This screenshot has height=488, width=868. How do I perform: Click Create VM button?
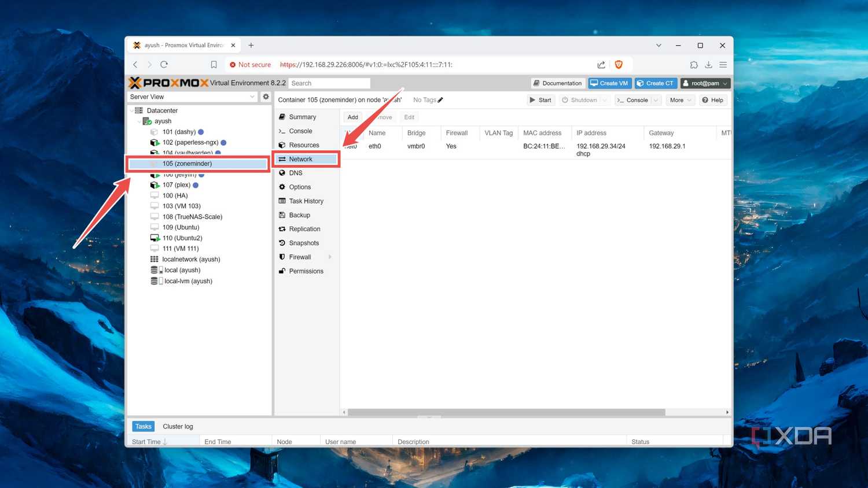click(x=609, y=83)
